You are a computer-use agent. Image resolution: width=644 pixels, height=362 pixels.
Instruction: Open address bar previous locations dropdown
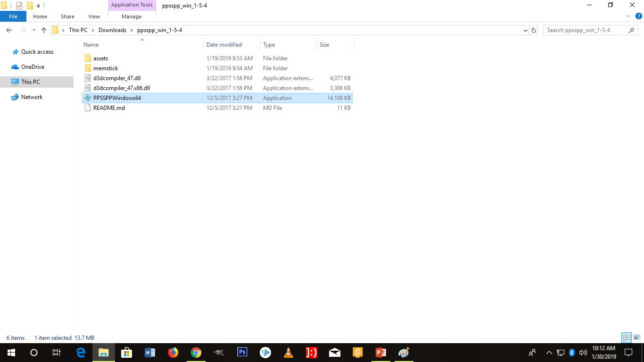526,30
